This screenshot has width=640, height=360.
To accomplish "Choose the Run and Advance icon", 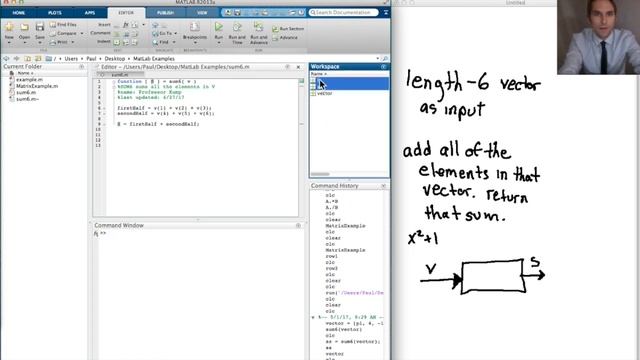I will point(258,27).
